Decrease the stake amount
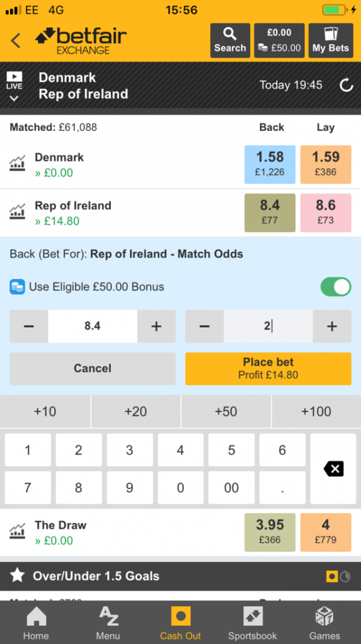The height and width of the screenshot is (644, 361). point(205,326)
